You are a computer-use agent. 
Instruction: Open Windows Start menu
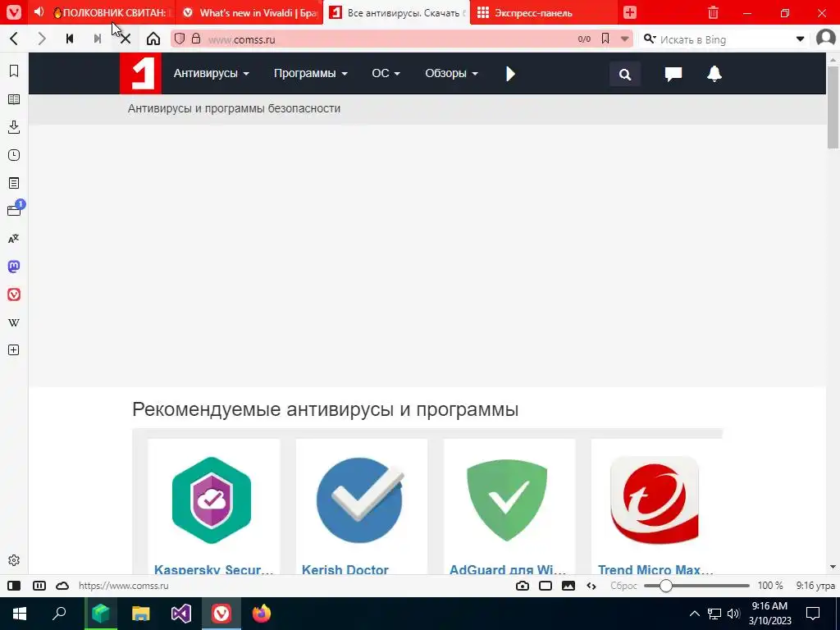pos(20,614)
